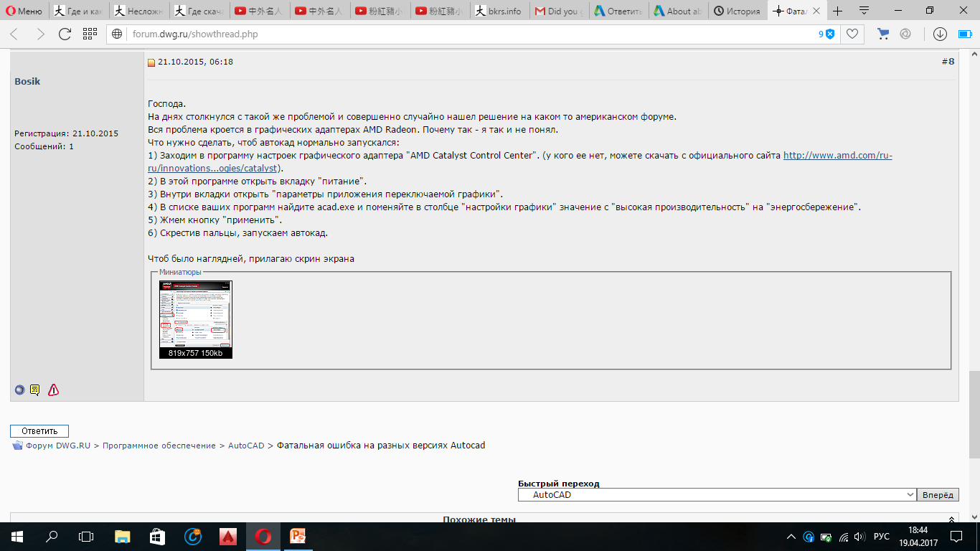Open the attached 819x757 screenshot thumbnail
This screenshot has height=551, width=980.
[x=196, y=319]
